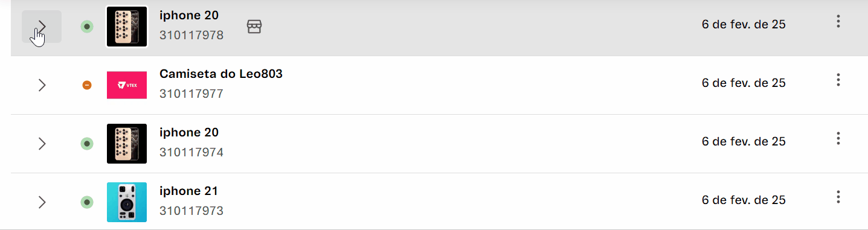Open more options for iphone 20 310117978
Screen dimensions: 868x230
pyautogui.click(x=838, y=22)
